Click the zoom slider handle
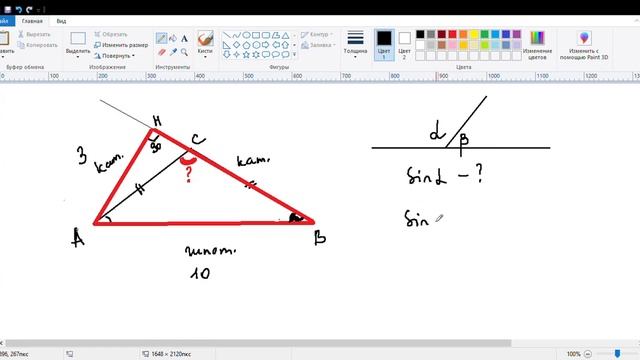The width and height of the screenshot is (640, 360). click(x=618, y=353)
